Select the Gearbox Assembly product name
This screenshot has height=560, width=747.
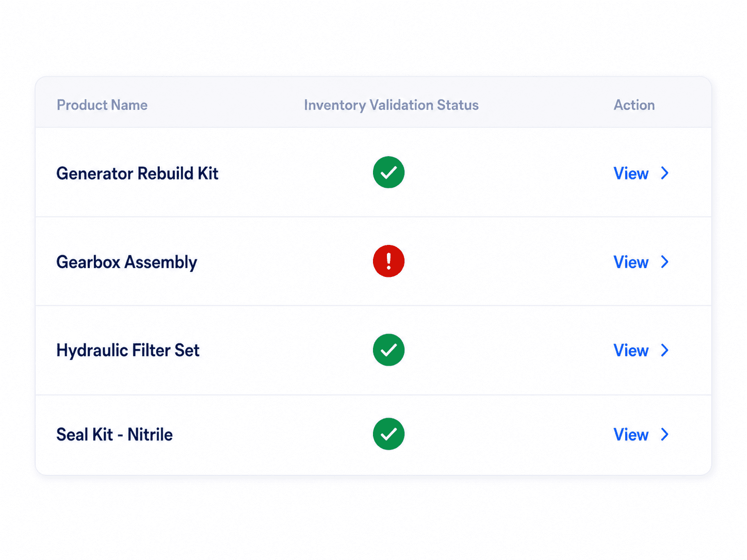[x=126, y=262]
